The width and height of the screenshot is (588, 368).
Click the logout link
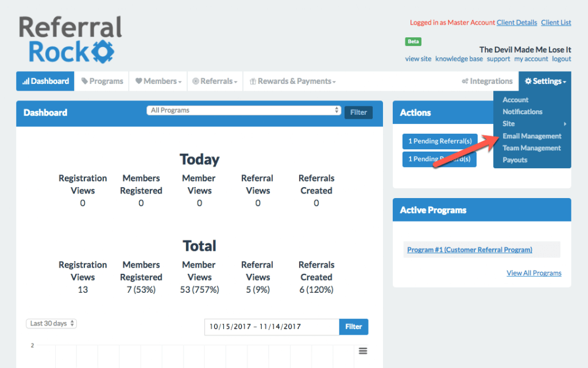[562, 59]
